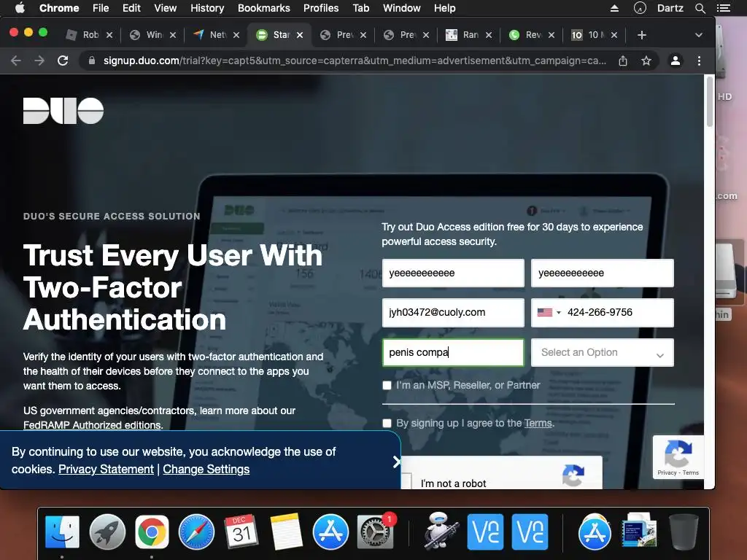The height and width of the screenshot is (560, 747).
Task: Open Launchpad in the Dock
Action: point(107,532)
